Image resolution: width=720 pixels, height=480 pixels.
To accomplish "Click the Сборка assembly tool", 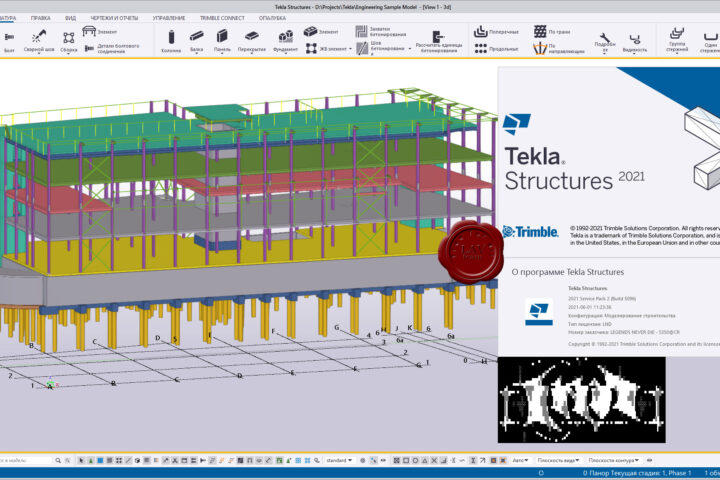I will coord(68,40).
